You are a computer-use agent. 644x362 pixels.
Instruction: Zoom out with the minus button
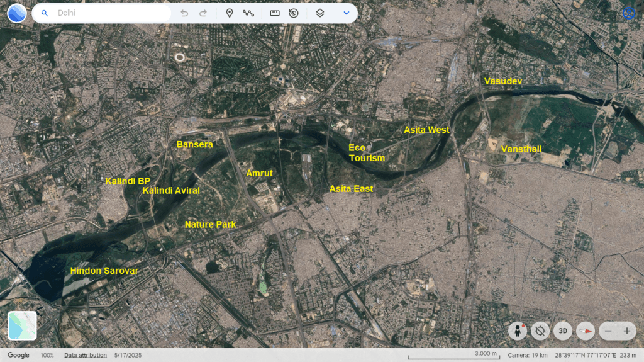(608, 331)
